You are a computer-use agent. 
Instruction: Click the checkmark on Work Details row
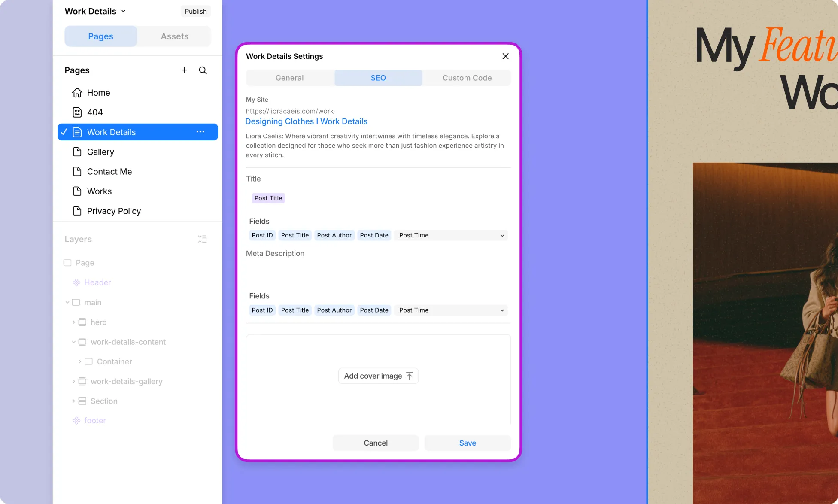point(64,132)
